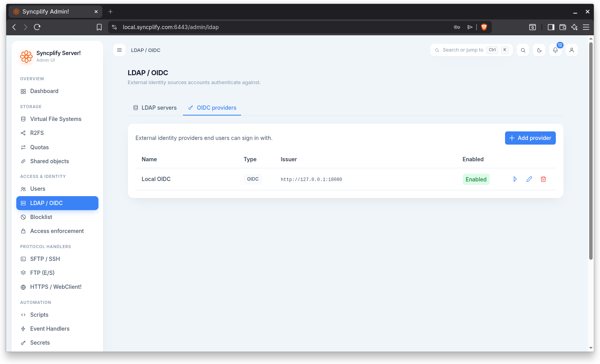Click the Issuer column header

289,159
